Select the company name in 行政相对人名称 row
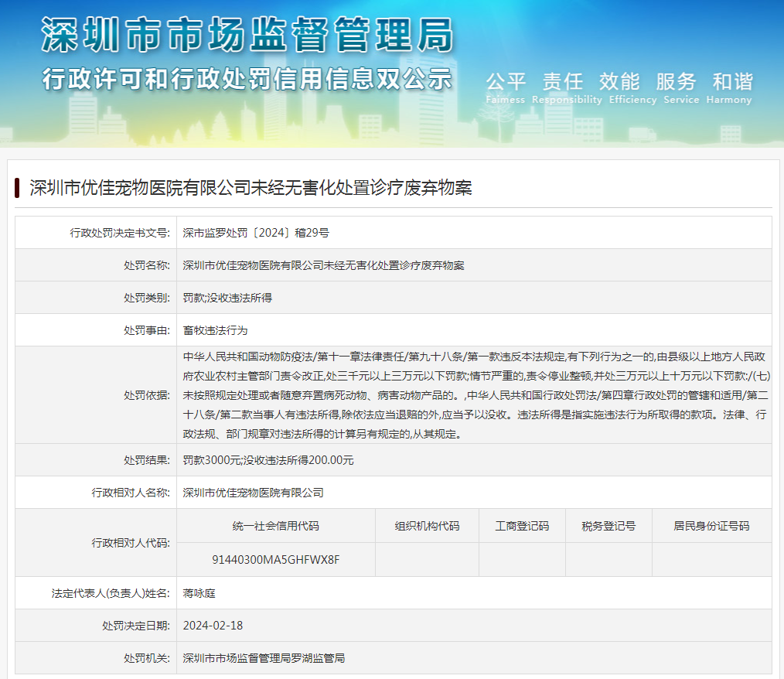The width and height of the screenshot is (784, 679). point(253,493)
